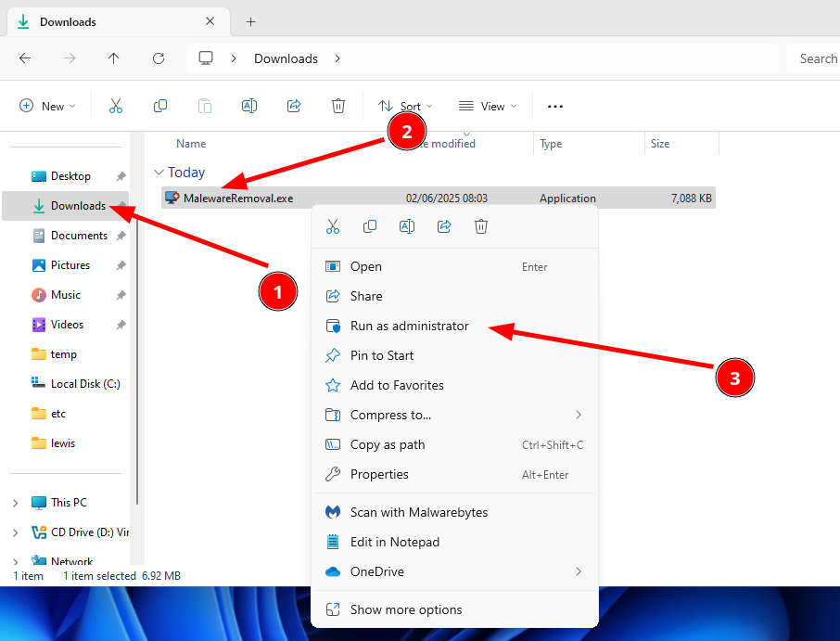Unpin Documents using its pin icon

pyautogui.click(x=121, y=236)
